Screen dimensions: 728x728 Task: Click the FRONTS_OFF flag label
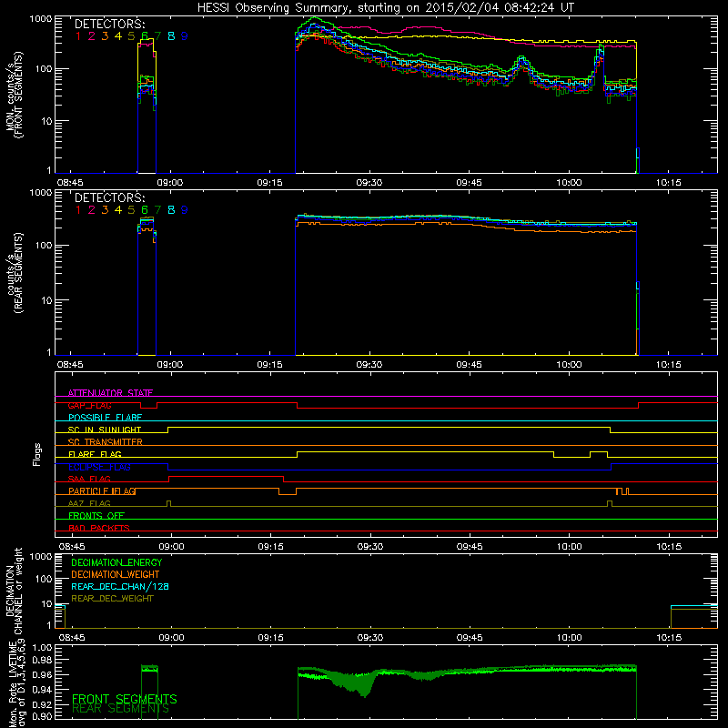point(96,516)
